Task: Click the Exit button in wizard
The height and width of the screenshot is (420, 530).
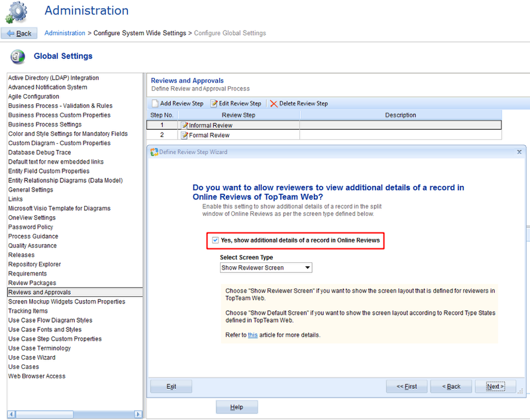Action: click(x=171, y=386)
